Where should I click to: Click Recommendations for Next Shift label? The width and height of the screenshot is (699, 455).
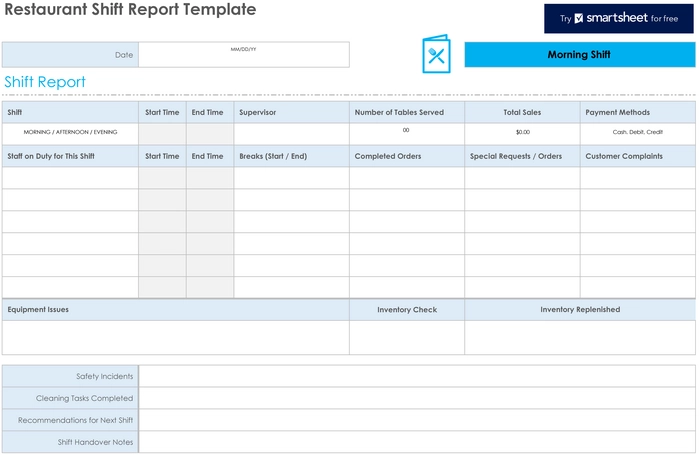pyautogui.click(x=70, y=420)
